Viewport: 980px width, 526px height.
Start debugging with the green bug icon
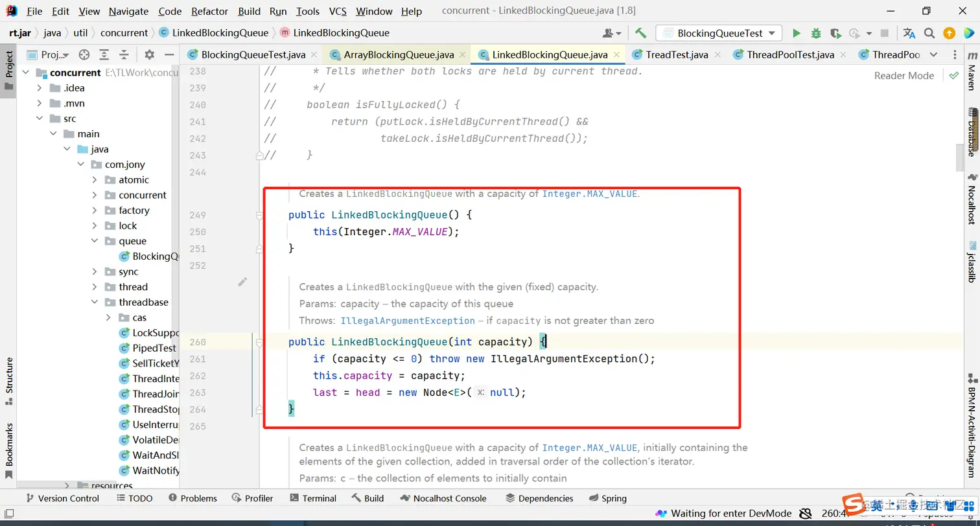tap(816, 33)
